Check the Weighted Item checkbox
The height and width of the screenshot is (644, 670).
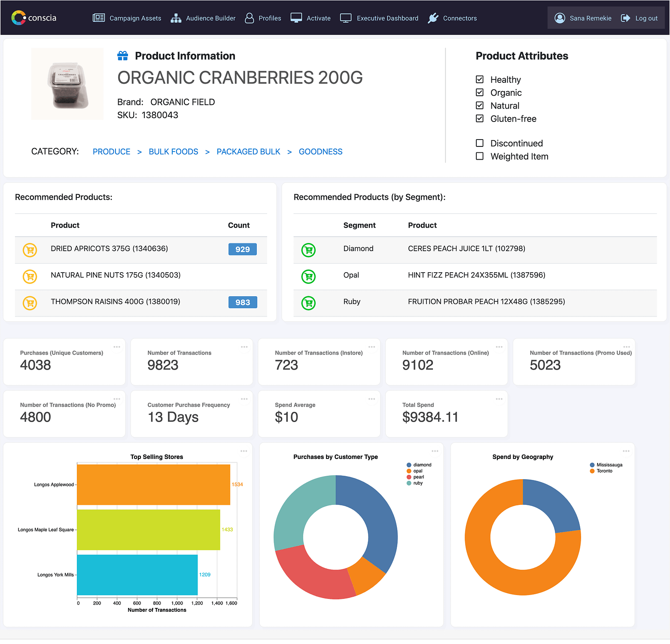pos(480,156)
